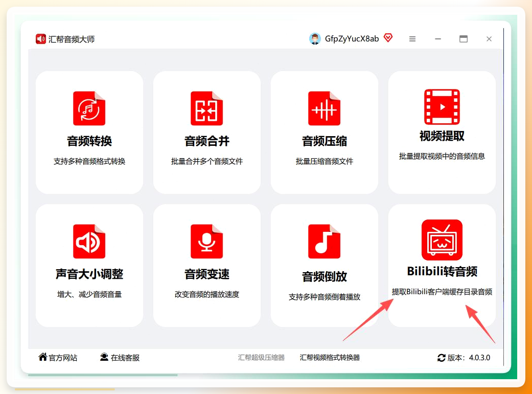Open the Bilibili转音频 TV icon
The width and height of the screenshot is (532, 394).
click(x=442, y=240)
